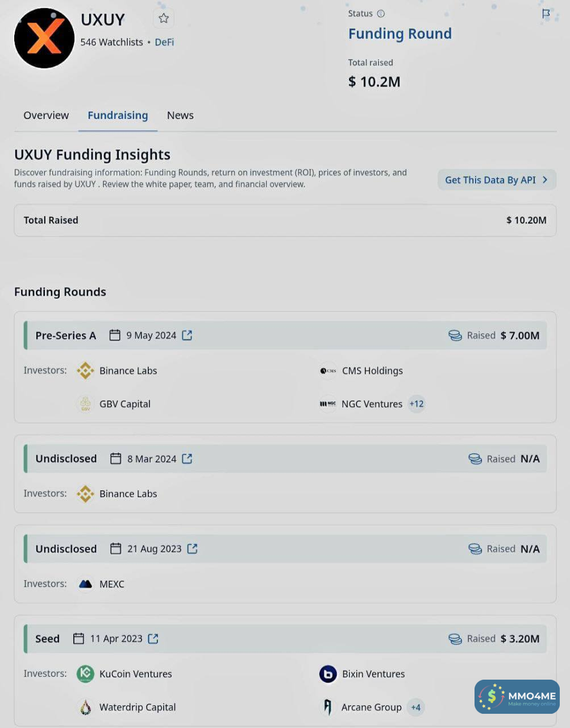The width and height of the screenshot is (570, 728).
Task: Add UXUY to watchlist with star icon
Action: tap(164, 19)
